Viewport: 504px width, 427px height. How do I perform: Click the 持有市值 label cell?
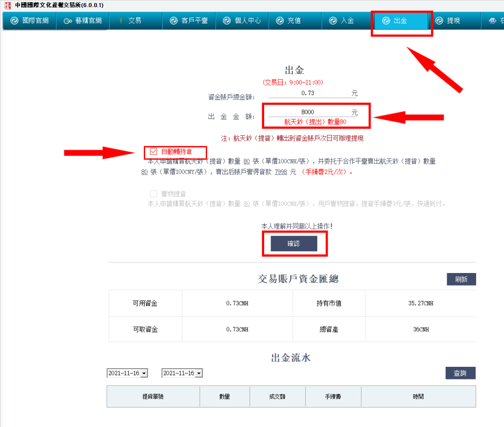(x=329, y=303)
